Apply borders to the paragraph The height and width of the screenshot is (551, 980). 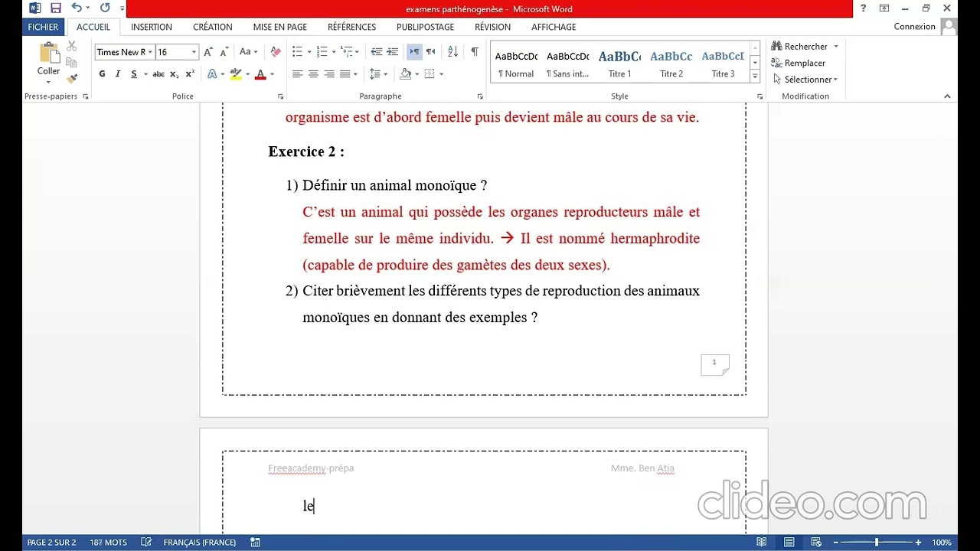tap(430, 74)
